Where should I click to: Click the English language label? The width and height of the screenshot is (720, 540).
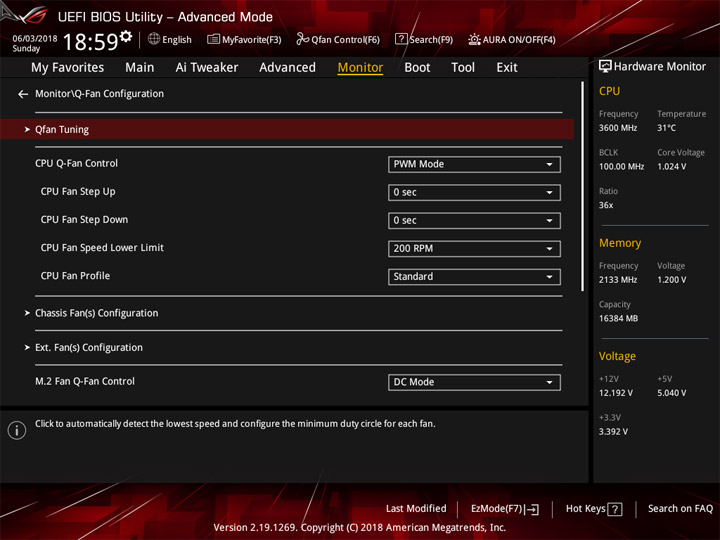[177, 40]
